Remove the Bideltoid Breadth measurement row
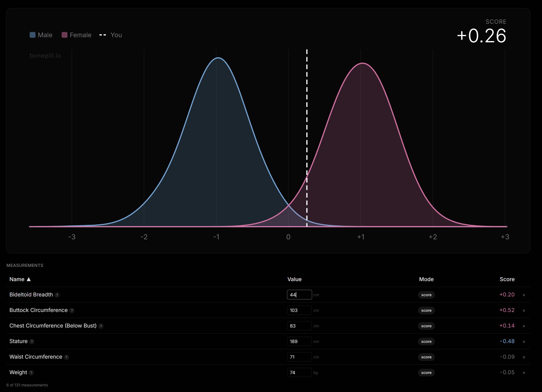This screenshot has width=542, height=392. point(524,295)
